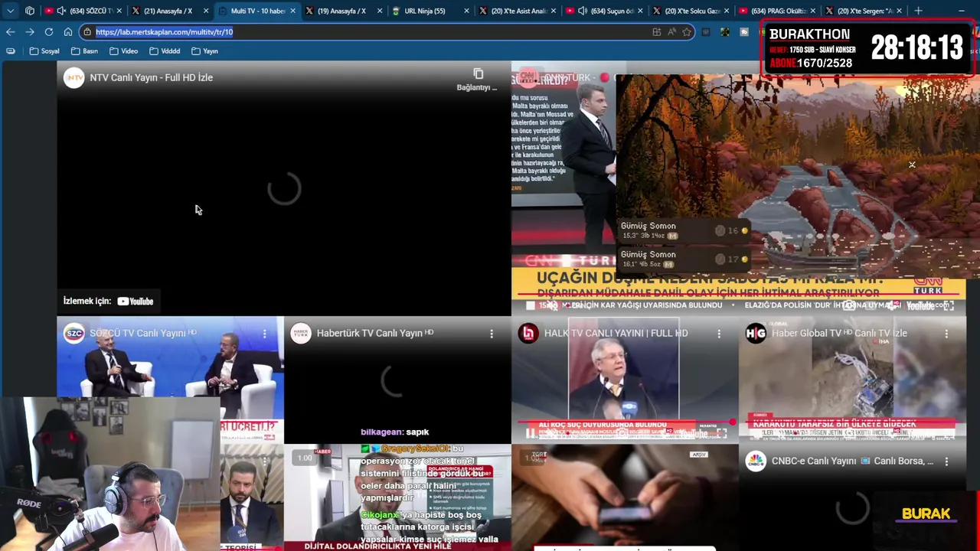The width and height of the screenshot is (980, 551).
Task: Seek along the HALK TV red progress bar
Action: tap(625, 422)
